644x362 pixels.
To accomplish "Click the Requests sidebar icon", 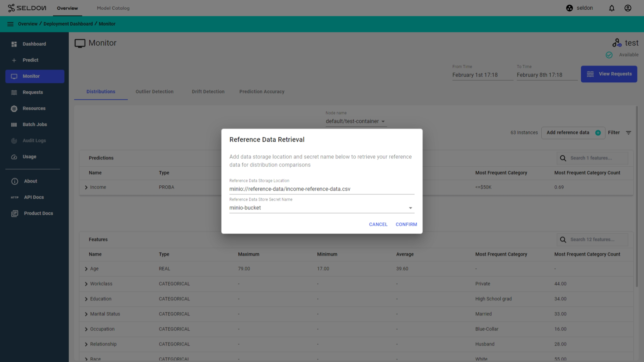I will click(x=14, y=92).
